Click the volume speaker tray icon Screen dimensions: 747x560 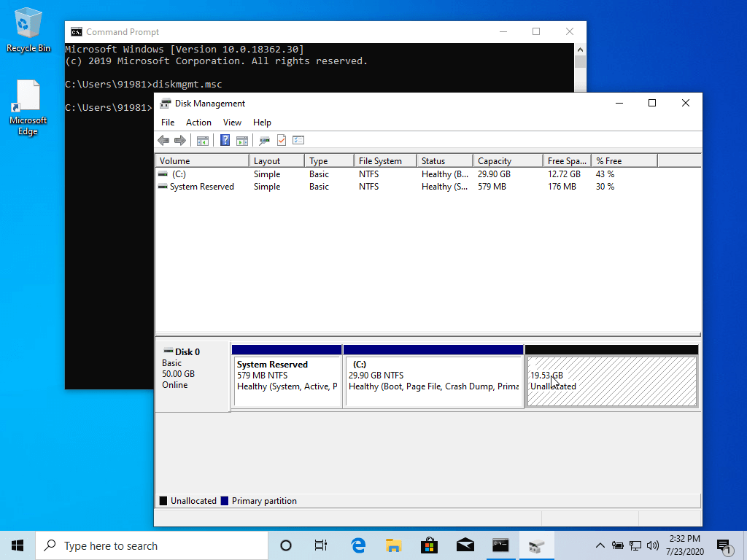pyautogui.click(x=653, y=545)
